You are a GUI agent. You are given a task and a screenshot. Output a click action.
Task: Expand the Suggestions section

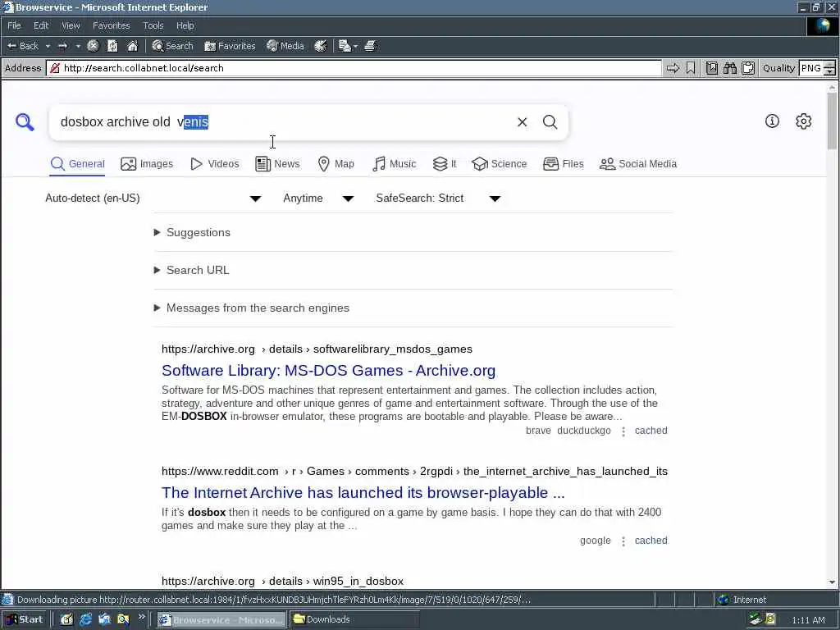pos(192,232)
